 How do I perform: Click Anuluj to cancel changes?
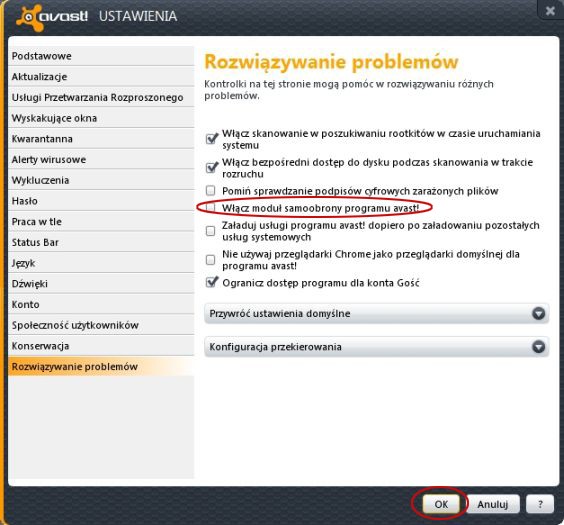pyautogui.click(x=492, y=504)
